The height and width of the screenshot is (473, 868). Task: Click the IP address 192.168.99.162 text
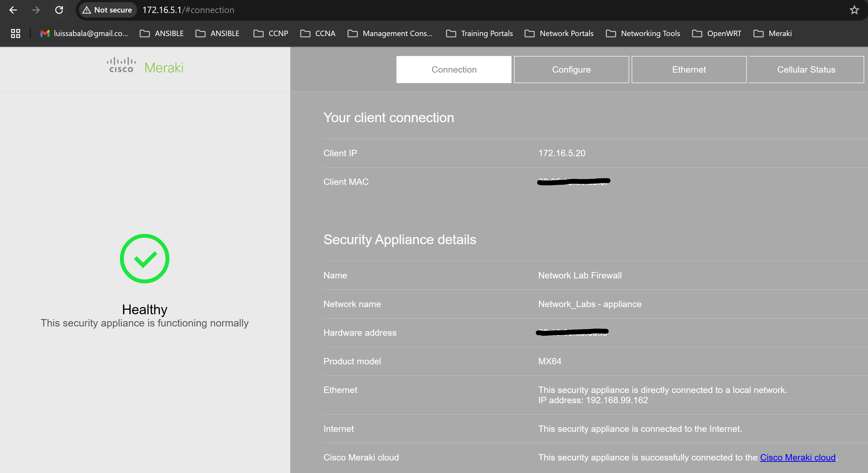coord(593,400)
